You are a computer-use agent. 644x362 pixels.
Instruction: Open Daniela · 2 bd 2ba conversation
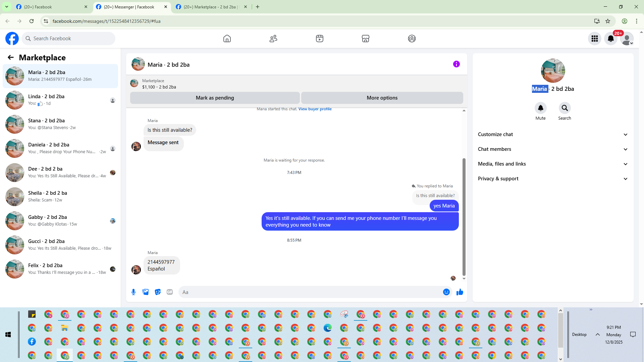pyautogui.click(x=60, y=148)
